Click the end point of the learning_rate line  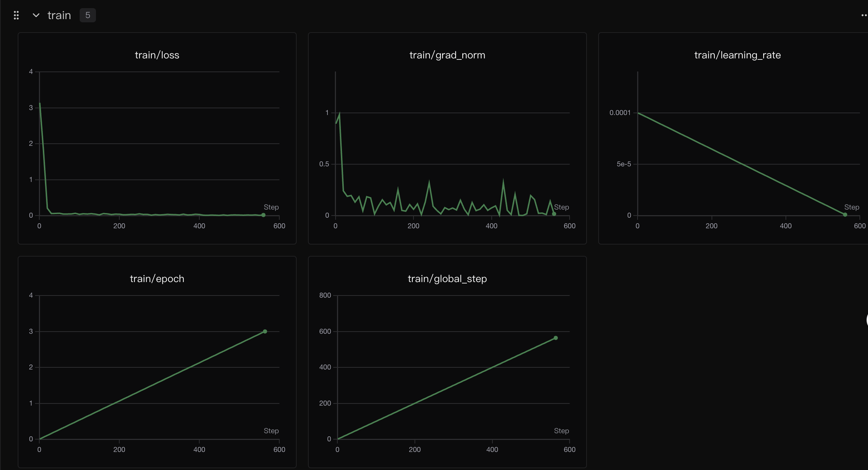[x=845, y=214]
